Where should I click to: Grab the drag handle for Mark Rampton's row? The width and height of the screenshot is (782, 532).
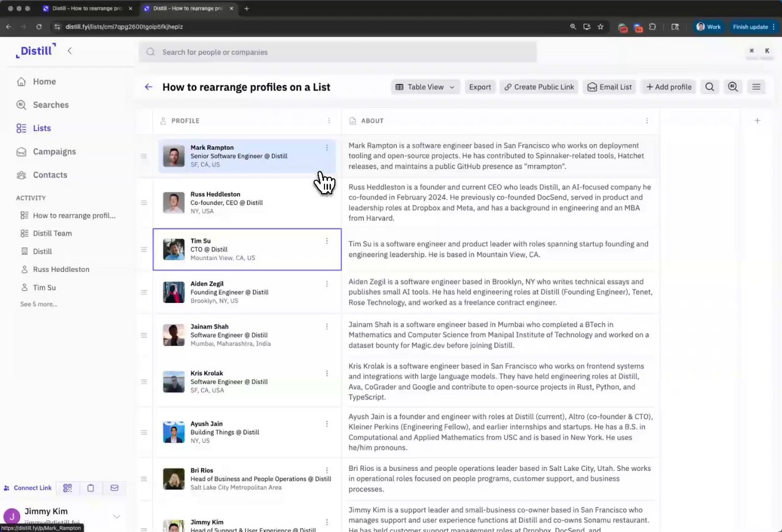click(144, 156)
